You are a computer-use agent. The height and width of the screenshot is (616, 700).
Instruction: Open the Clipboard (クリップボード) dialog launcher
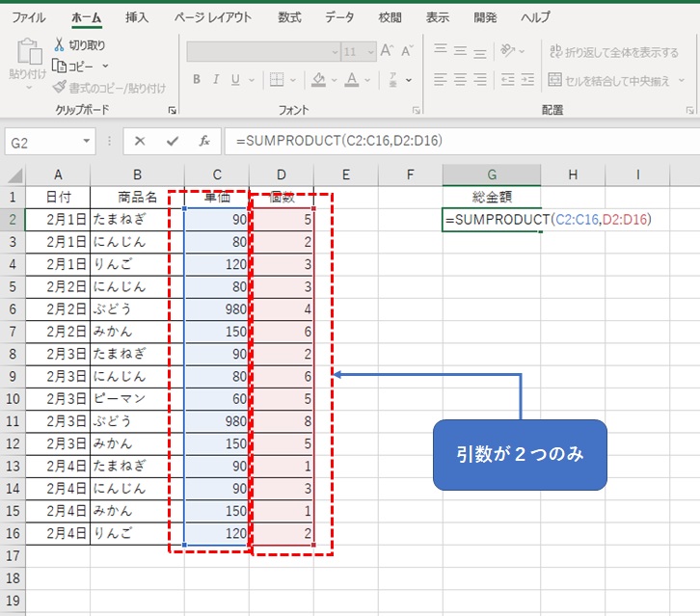click(x=172, y=110)
